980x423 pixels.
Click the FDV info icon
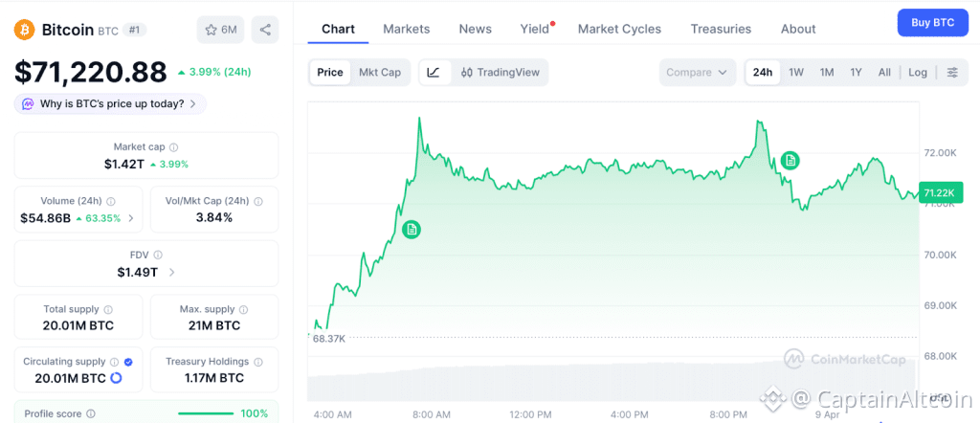pos(158,255)
